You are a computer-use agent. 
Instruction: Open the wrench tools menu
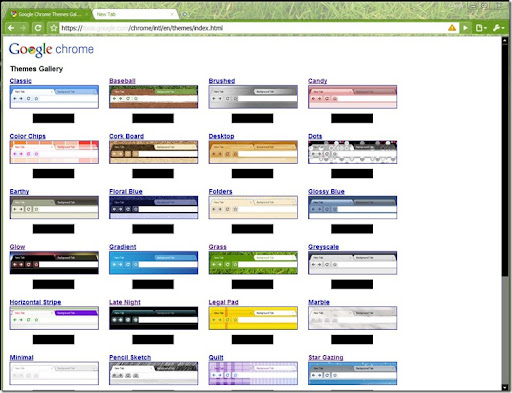[x=498, y=28]
